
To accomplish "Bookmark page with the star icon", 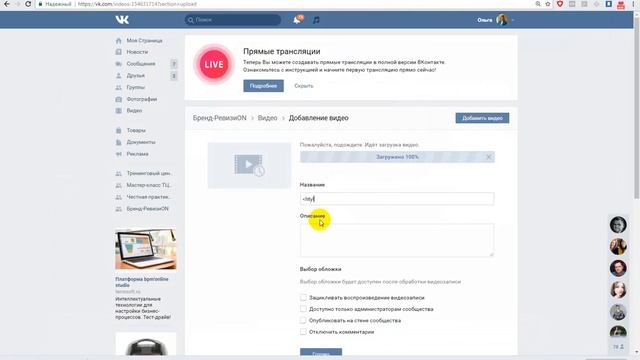I will coord(548,4).
